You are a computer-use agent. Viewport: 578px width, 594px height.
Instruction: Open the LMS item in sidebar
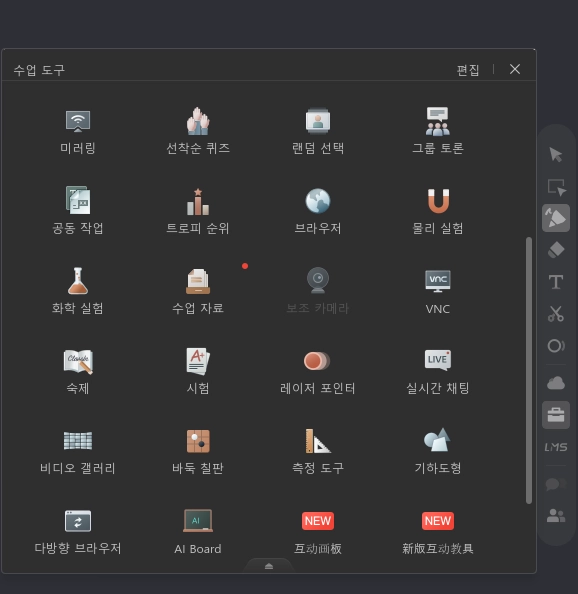(556, 447)
